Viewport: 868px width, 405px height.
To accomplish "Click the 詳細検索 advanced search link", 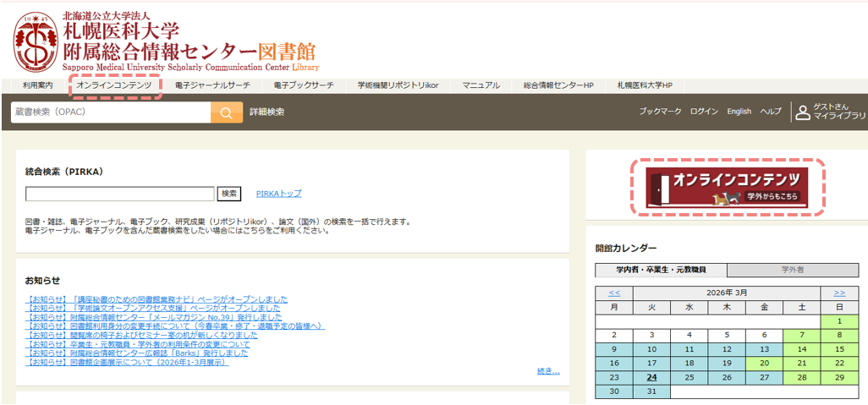I will 266,112.
